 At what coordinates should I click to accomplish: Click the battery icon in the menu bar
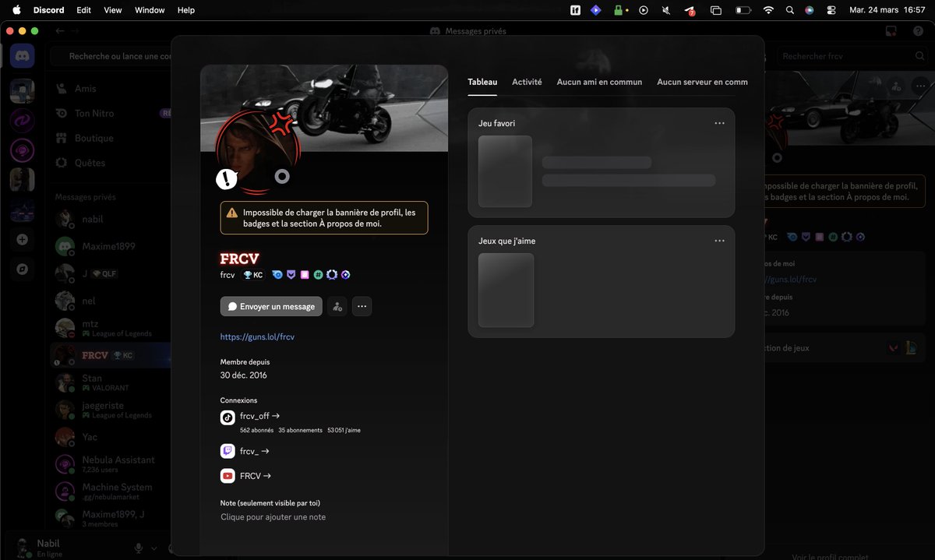(743, 10)
